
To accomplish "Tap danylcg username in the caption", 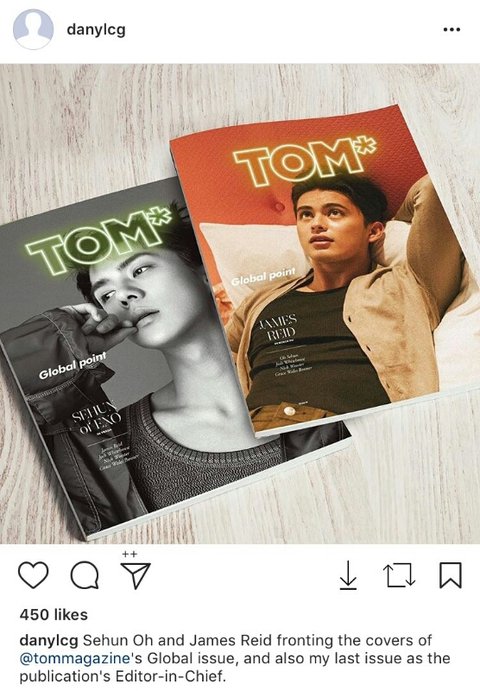I will (49, 640).
